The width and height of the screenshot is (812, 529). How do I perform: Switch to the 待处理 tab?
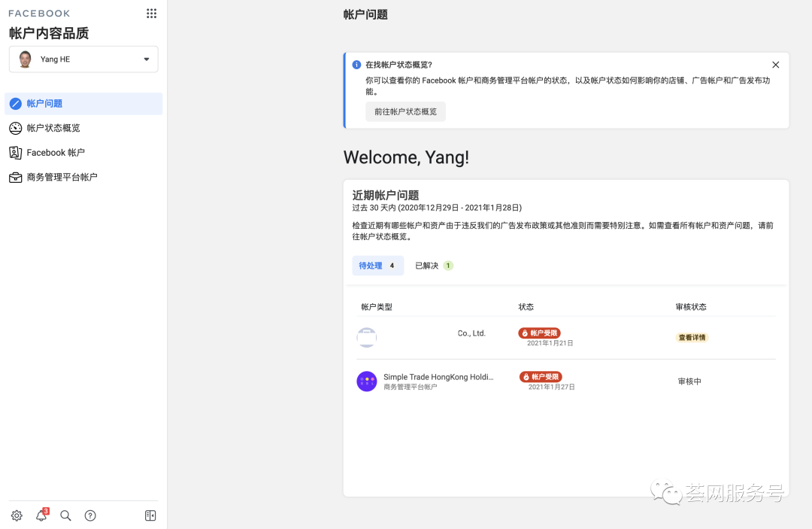pyautogui.click(x=377, y=266)
